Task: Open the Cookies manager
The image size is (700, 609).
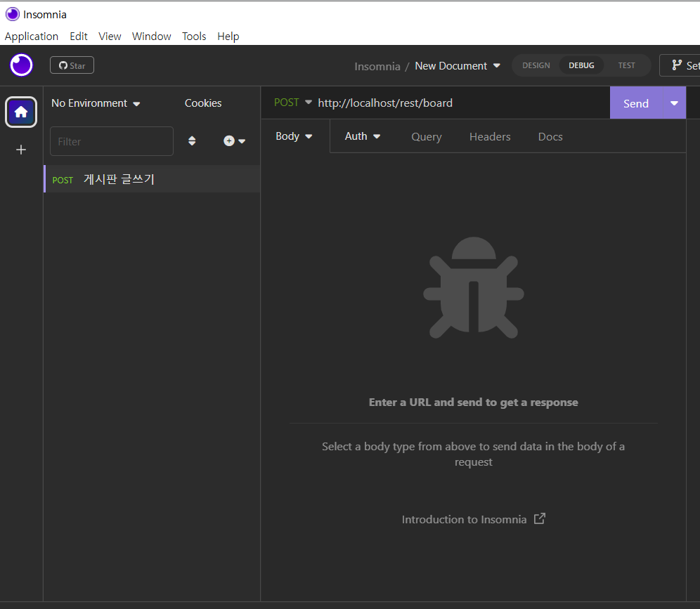Action: point(203,103)
